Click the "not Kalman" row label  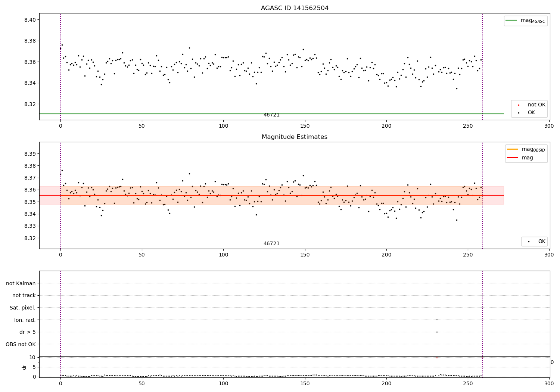pyautogui.click(x=21, y=283)
